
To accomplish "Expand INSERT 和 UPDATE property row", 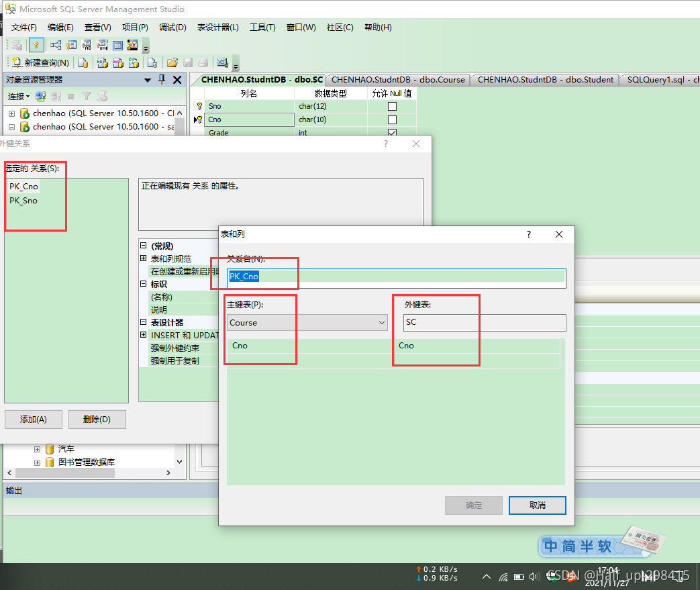I will point(144,334).
